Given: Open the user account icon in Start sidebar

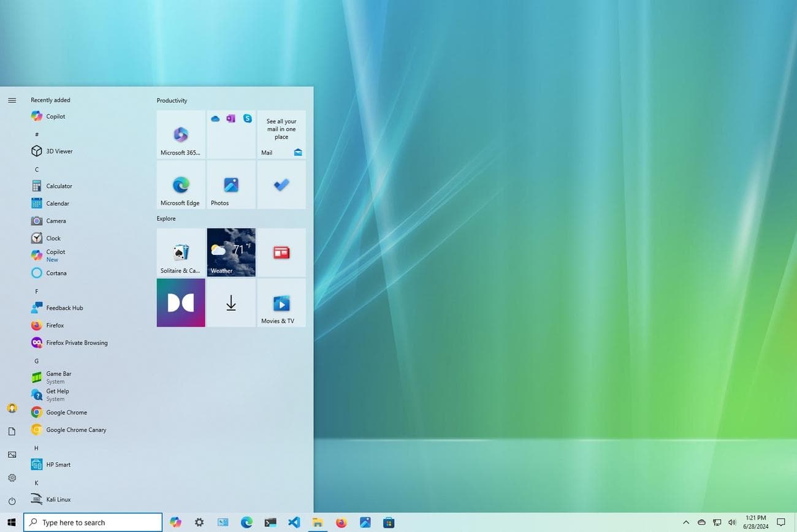Looking at the screenshot, I should coord(12,408).
